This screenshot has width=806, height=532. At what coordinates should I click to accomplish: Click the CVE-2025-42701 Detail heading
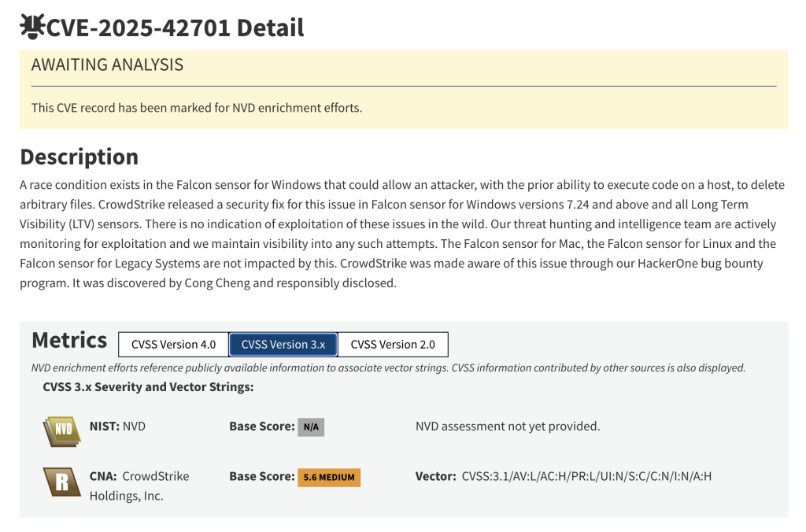(175, 28)
